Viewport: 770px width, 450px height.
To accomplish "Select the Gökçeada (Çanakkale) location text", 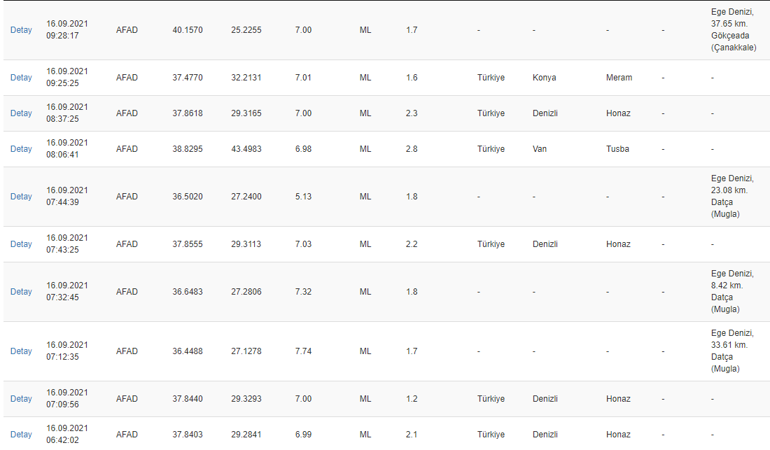I will pos(734,42).
